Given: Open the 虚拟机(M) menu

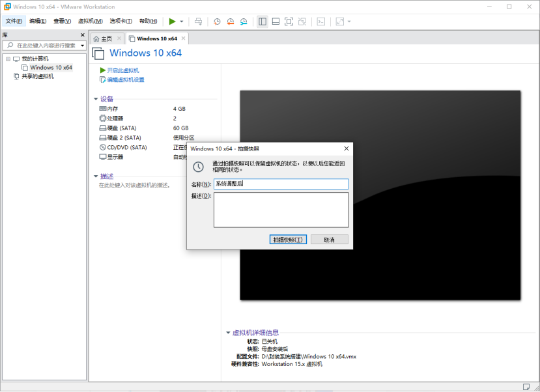Looking at the screenshot, I should [x=91, y=21].
